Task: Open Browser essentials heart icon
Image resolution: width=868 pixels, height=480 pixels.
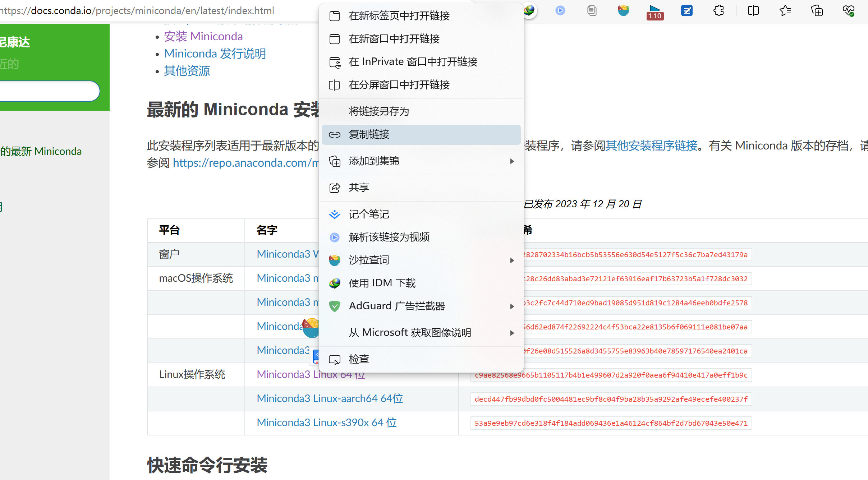Action: (x=849, y=10)
